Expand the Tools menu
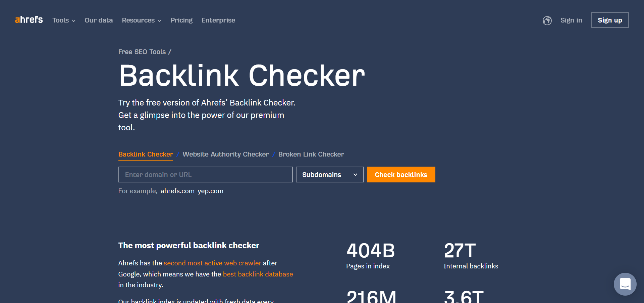 [64, 20]
